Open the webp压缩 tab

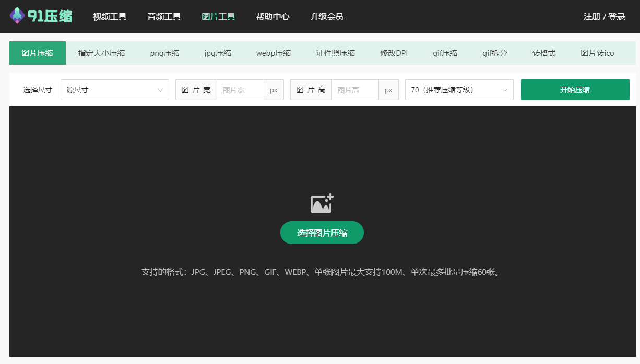pyautogui.click(x=274, y=53)
